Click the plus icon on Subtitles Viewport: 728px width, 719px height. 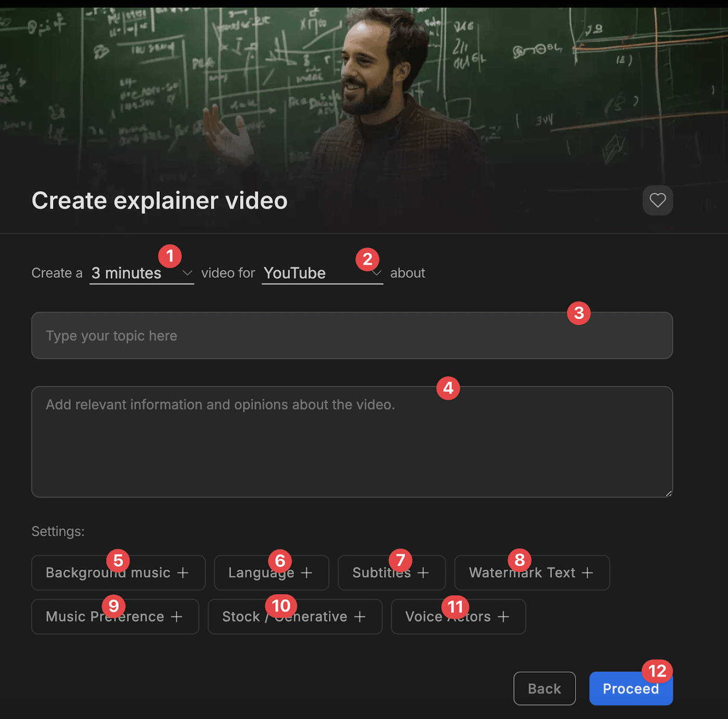point(423,573)
